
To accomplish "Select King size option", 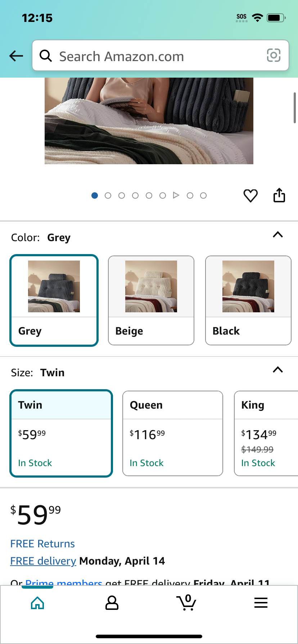I will 266,433.
